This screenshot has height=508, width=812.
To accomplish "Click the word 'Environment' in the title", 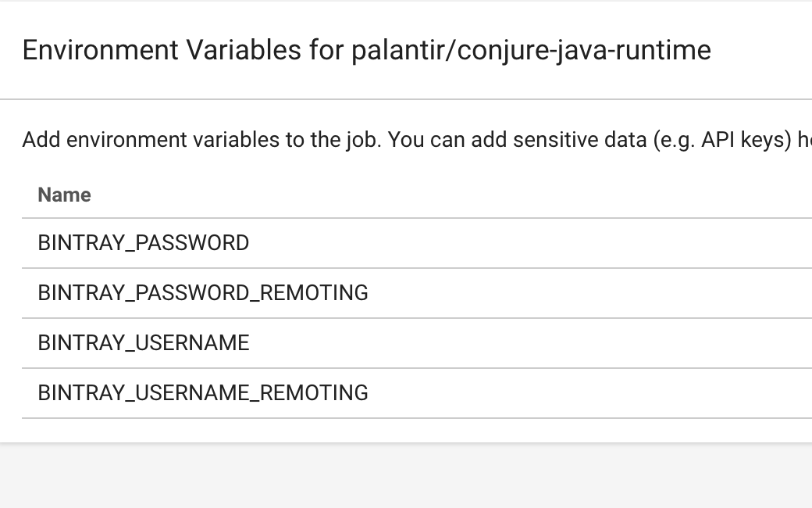I will pos(100,50).
